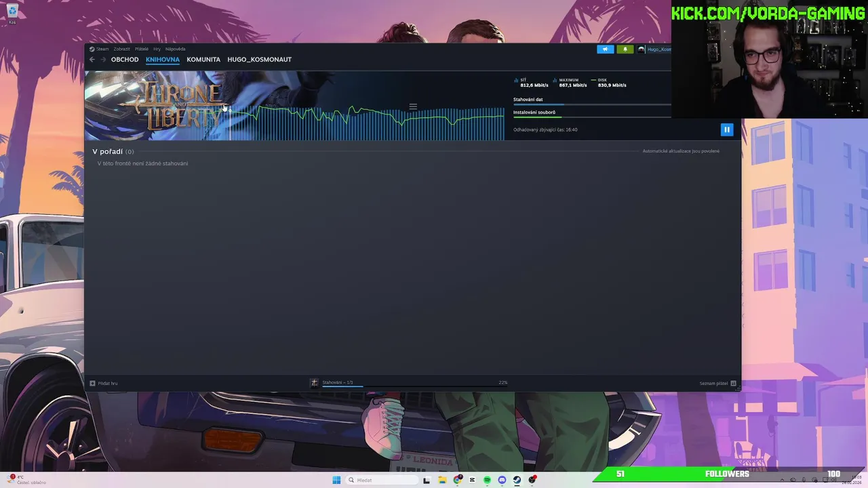Click the Windows taskbar search field Hledat
This screenshot has width=868, height=488.
pos(382,480)
